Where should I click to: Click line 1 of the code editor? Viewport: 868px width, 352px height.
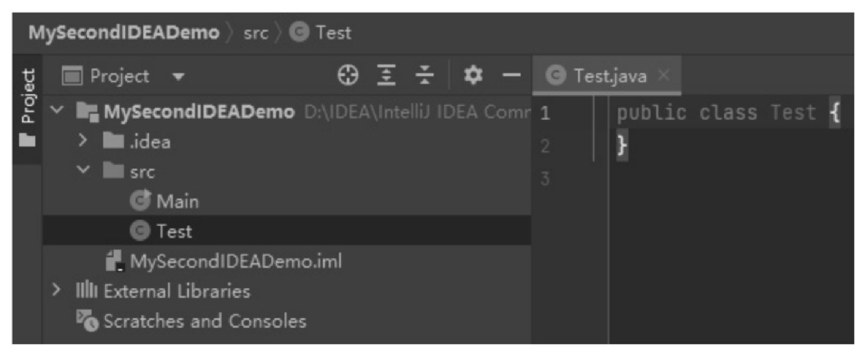(728, 112)
